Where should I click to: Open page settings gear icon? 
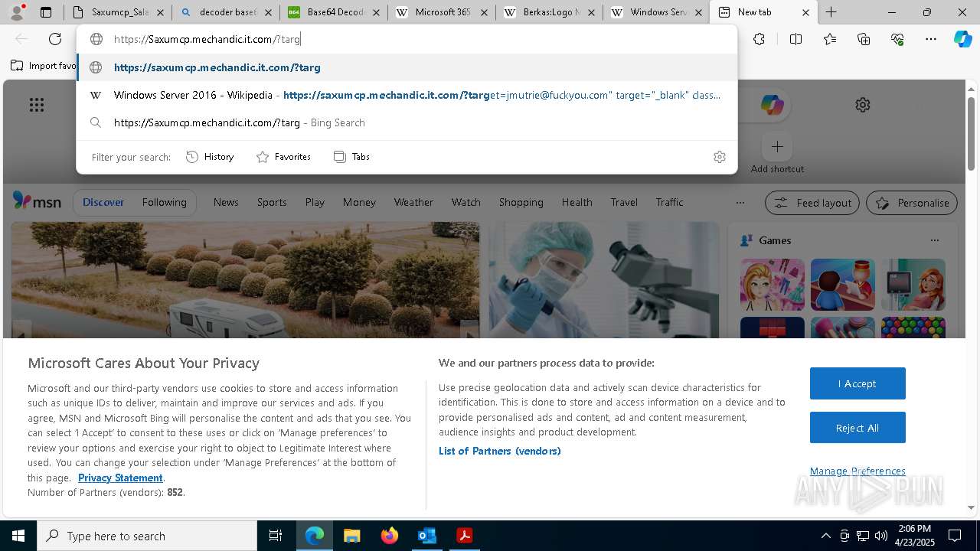click(x=863, y=105)
